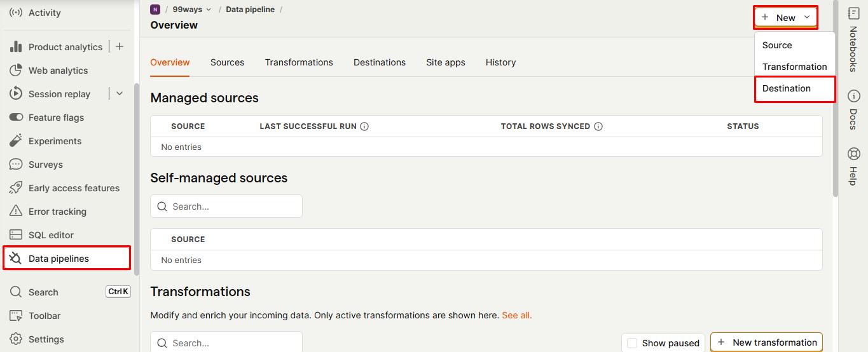Open the New dropdown button
Viewport: 868px width, 352px height.
click(786, 18)
